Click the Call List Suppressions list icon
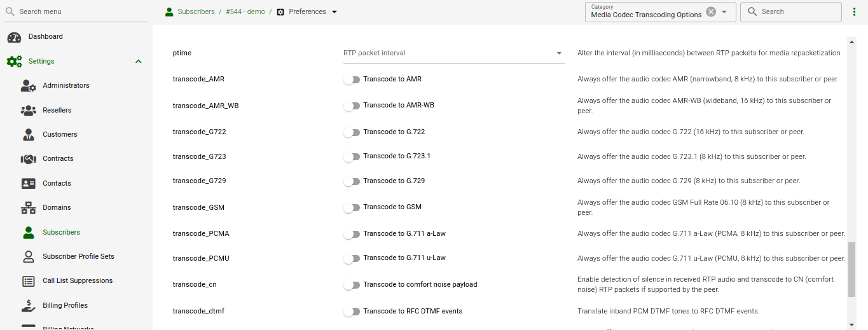The height and width of the screenshot is (330, 868). click(29, 281)
